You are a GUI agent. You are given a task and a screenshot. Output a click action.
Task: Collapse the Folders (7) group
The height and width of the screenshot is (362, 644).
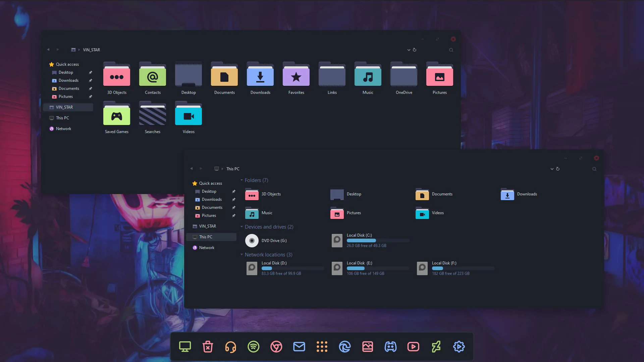pyautogui.click(x=241, y=180)
